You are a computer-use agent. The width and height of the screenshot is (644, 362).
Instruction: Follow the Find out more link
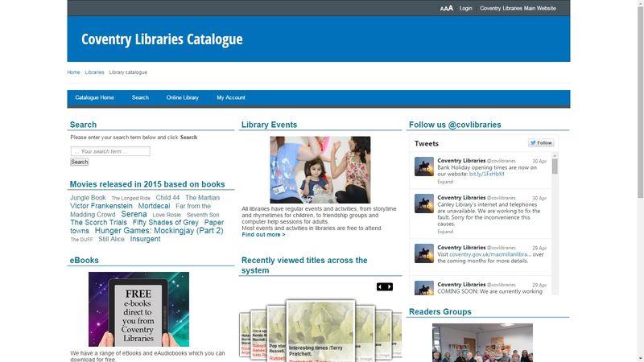click(x=263, y=235)
